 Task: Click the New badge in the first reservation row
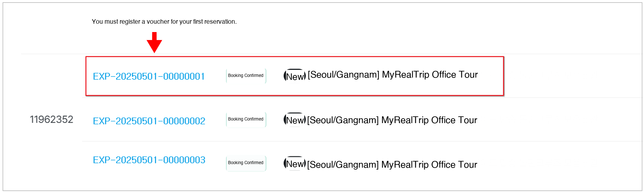pos(295,76)
